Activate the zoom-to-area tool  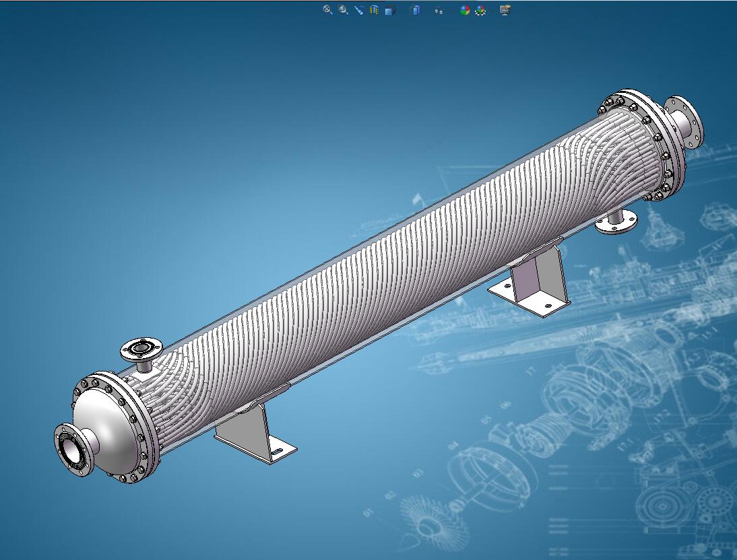tap(344, 10)
